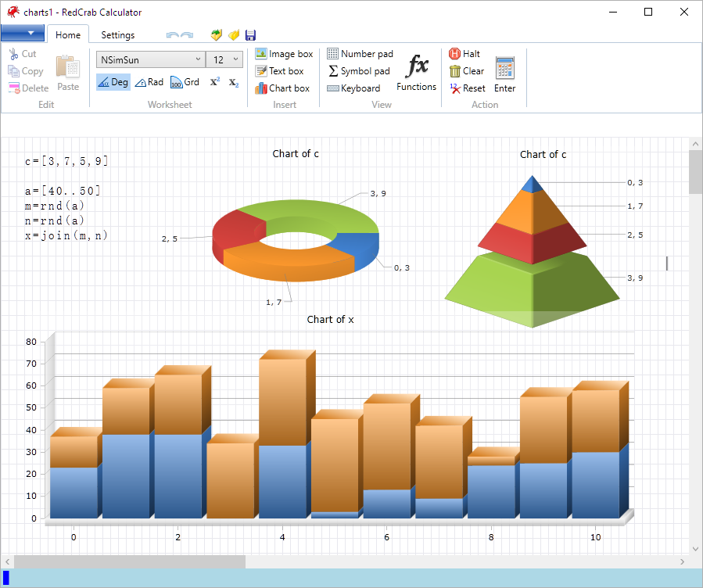Switch angle mode to Grd
This screenshot has width=703, height=588.
pyautogui.click(x=185, y=82)
